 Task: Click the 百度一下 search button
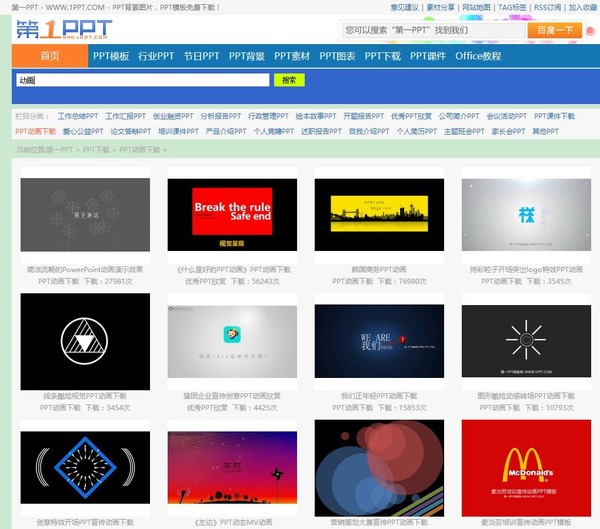click(554, 30)
